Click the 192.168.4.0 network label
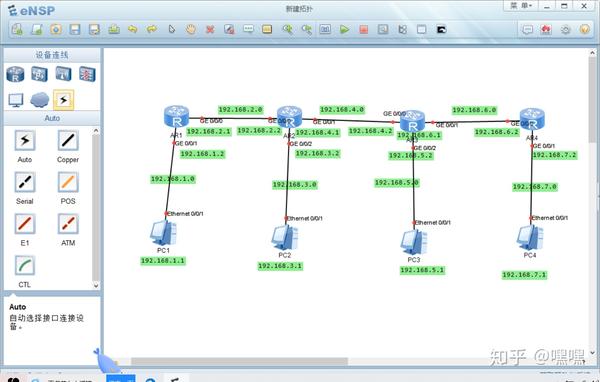 tap(342, 109)
